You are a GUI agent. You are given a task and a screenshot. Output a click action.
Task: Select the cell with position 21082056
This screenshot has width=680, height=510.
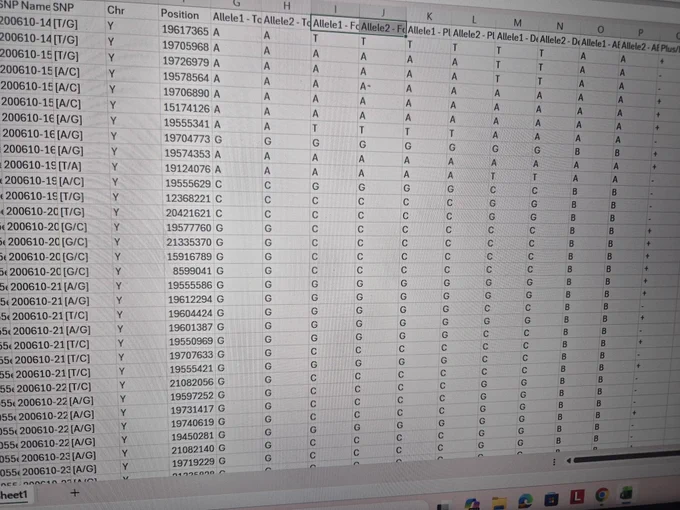(192, 382)
